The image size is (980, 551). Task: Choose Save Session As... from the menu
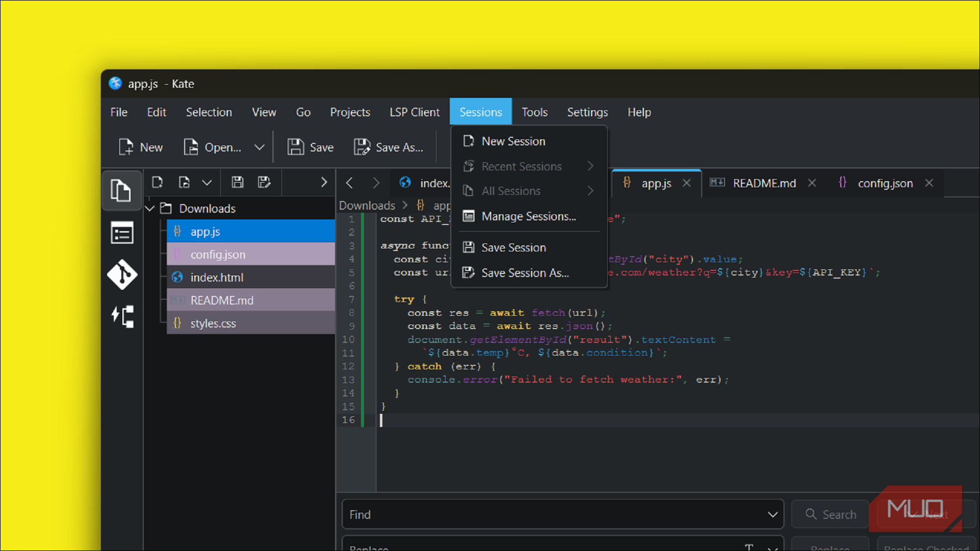pos(529,273)
